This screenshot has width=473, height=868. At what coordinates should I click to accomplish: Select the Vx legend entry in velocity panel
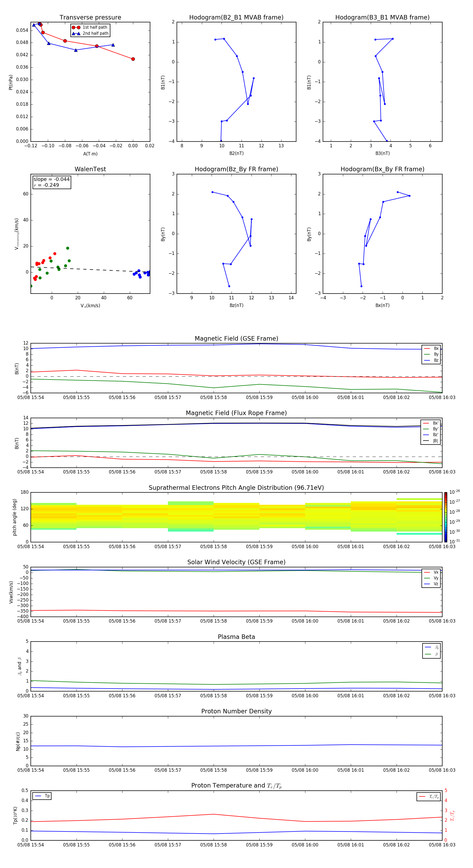(x=431, y=572)
